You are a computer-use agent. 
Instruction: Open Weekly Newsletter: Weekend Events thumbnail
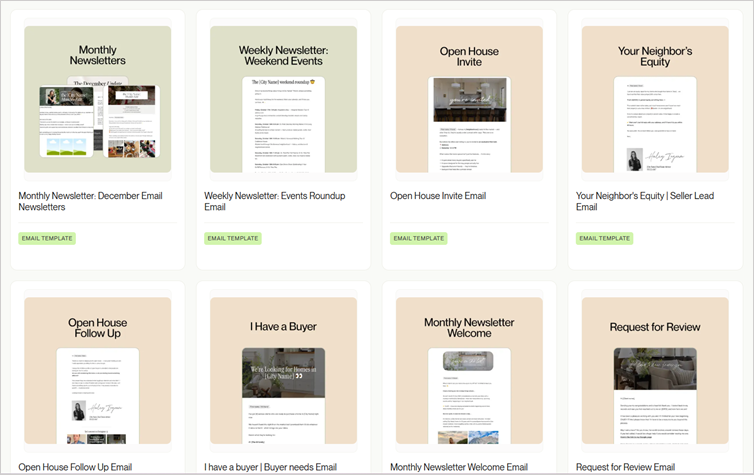click(x=283, y=99)
